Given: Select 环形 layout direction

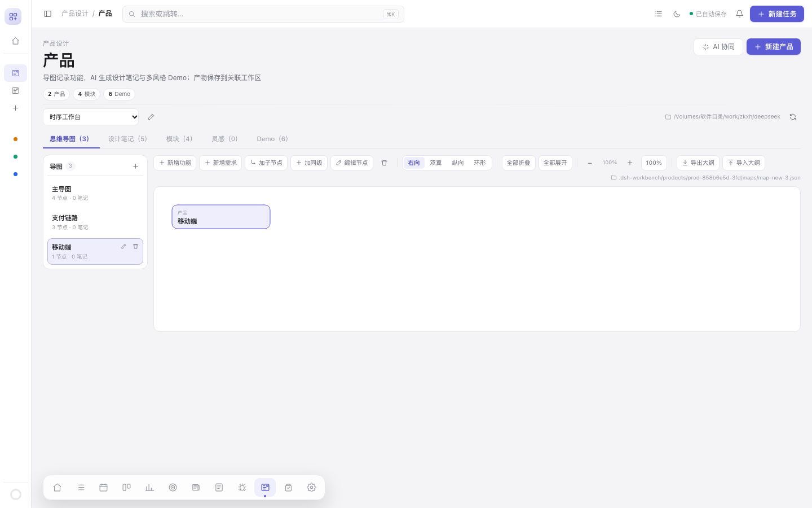Looking at the screenshot, I should click(x=480, y=163).
